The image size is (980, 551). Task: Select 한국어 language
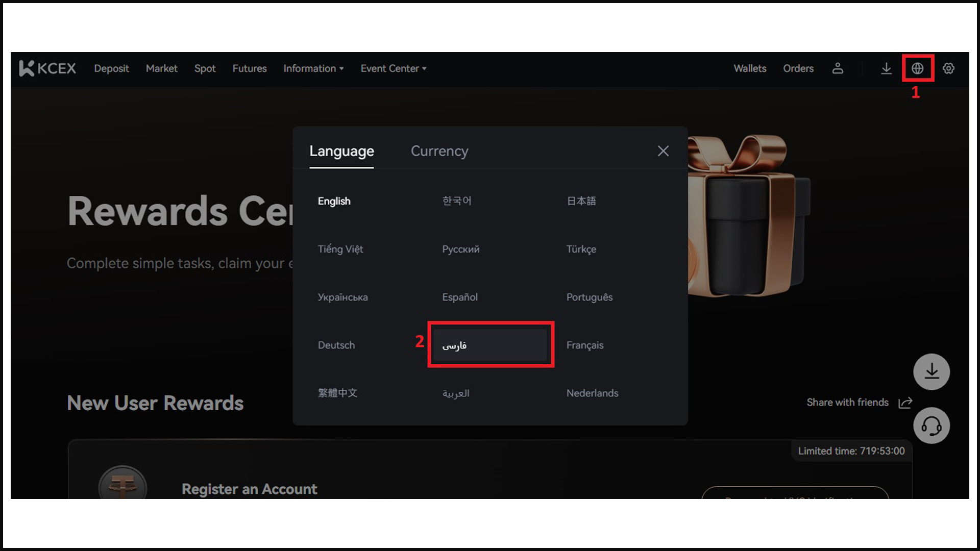457,201
